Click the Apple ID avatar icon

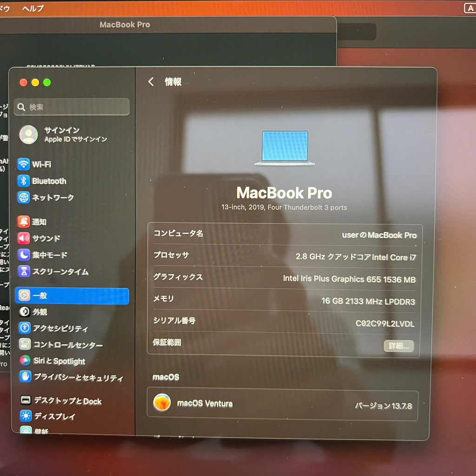pyautogui.click(x=28, y=134)
